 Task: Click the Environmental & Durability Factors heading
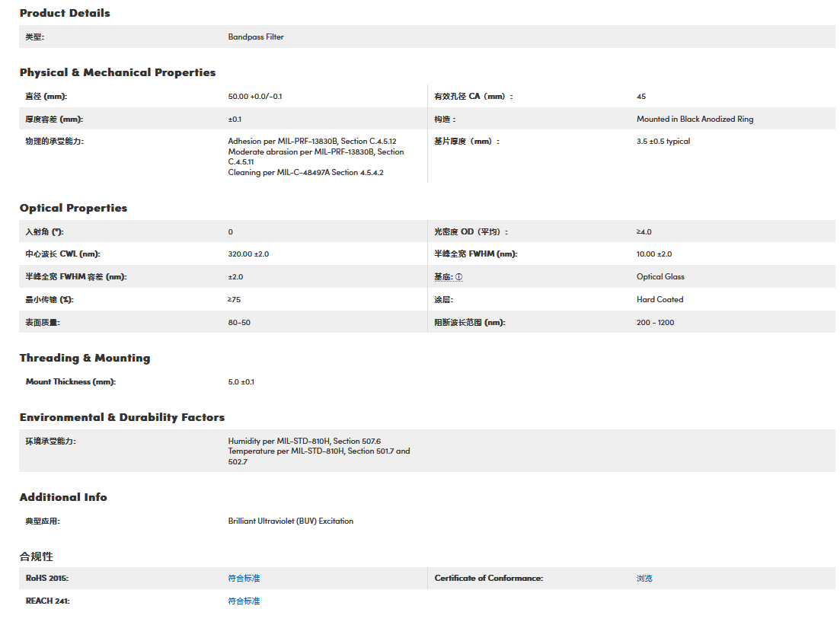click(122, 417)
